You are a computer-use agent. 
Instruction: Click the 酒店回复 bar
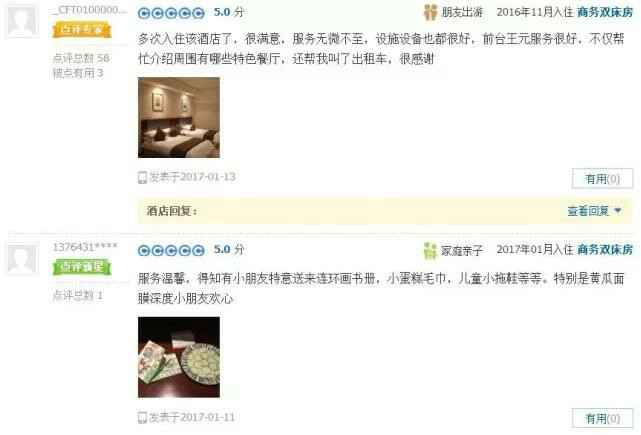384,211
